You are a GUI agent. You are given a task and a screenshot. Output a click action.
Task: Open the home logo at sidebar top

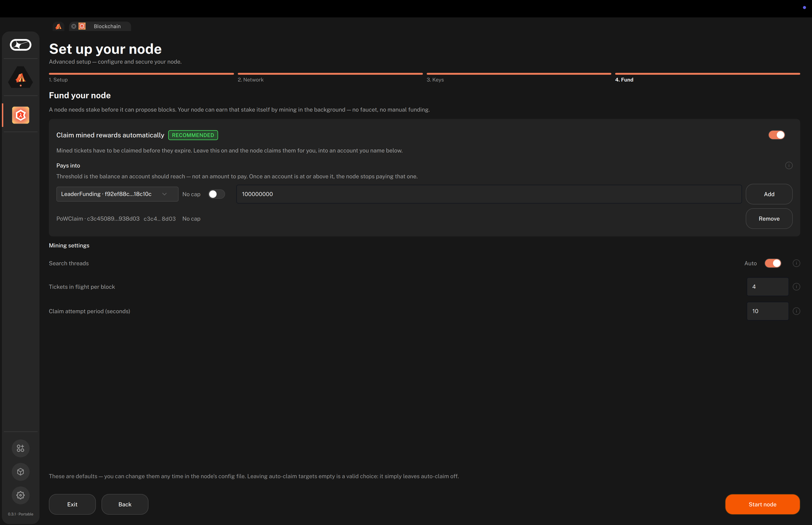pyautogui.click(x=21, y=45)
